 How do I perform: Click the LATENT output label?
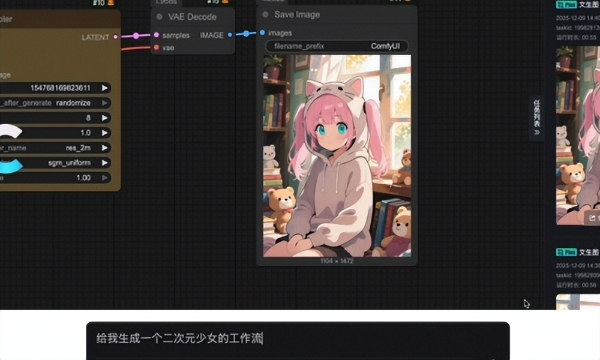click(95, 37)
